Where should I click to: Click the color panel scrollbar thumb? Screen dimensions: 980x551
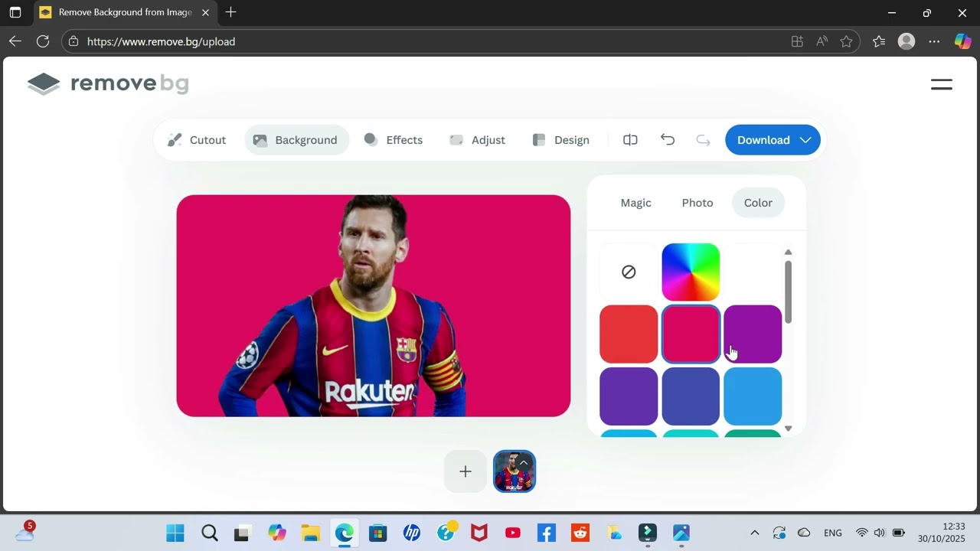[788, 292]
